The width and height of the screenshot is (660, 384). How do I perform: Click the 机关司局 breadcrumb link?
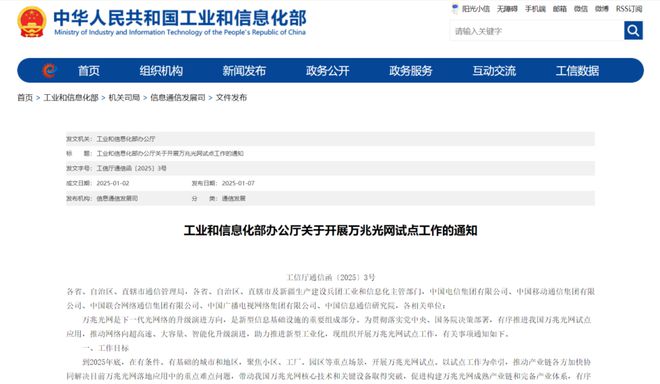[x=124, y=98]
